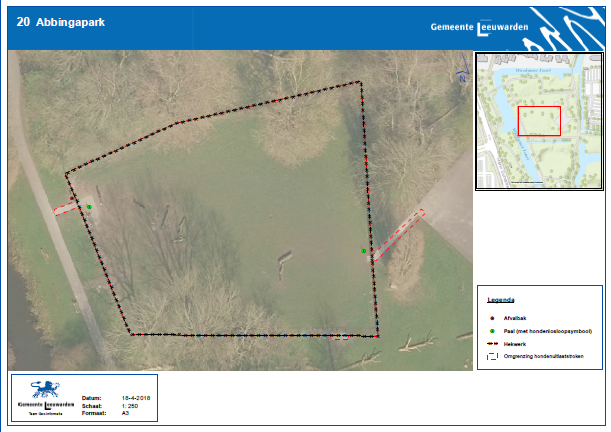Click the Omgrenzing dashed box legend symbol
The height and width of the screenshot is (432, 611).
pyautogui.click(x=494, y=355)
